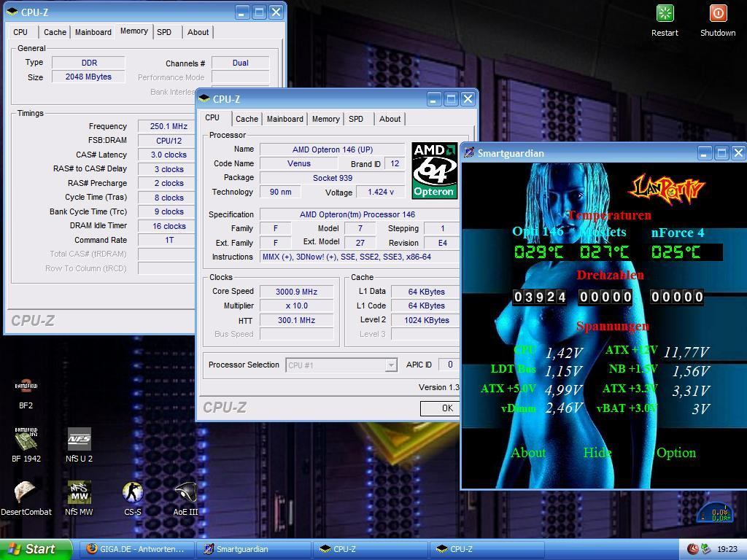This screenshot has height=560, width=747.
Task: Click the Voltage value 1.424 v
Action: pos(381,192)
